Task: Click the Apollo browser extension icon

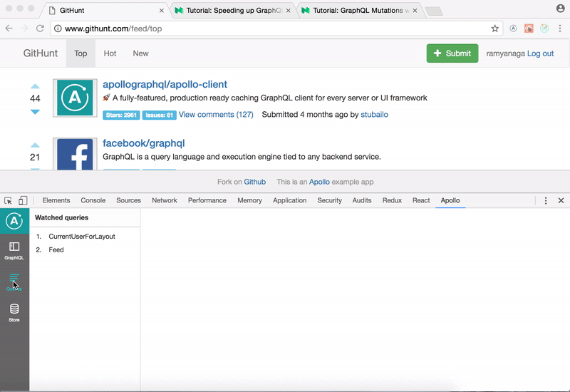Action: (513, 29)
